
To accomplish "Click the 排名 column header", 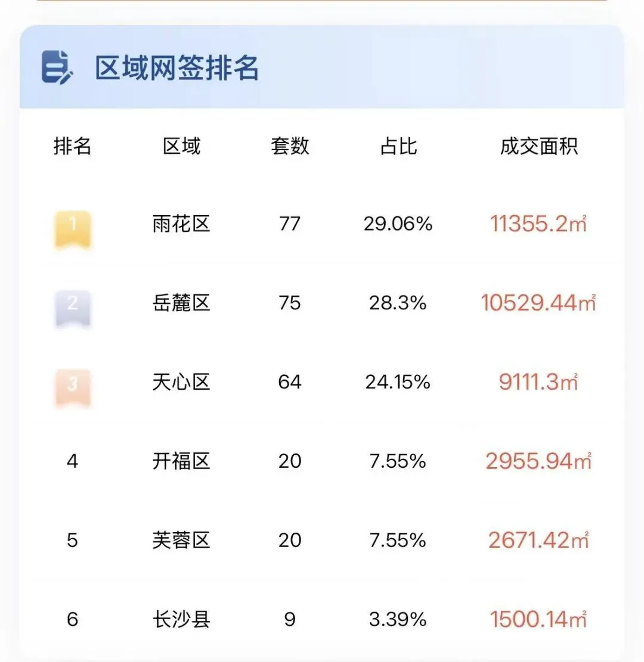I will point(72,147).
